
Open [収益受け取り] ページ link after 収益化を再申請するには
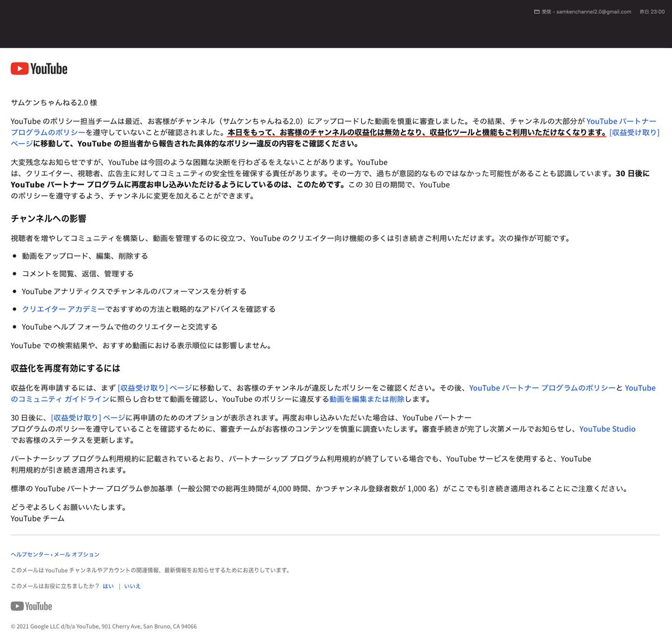(155, 387)
